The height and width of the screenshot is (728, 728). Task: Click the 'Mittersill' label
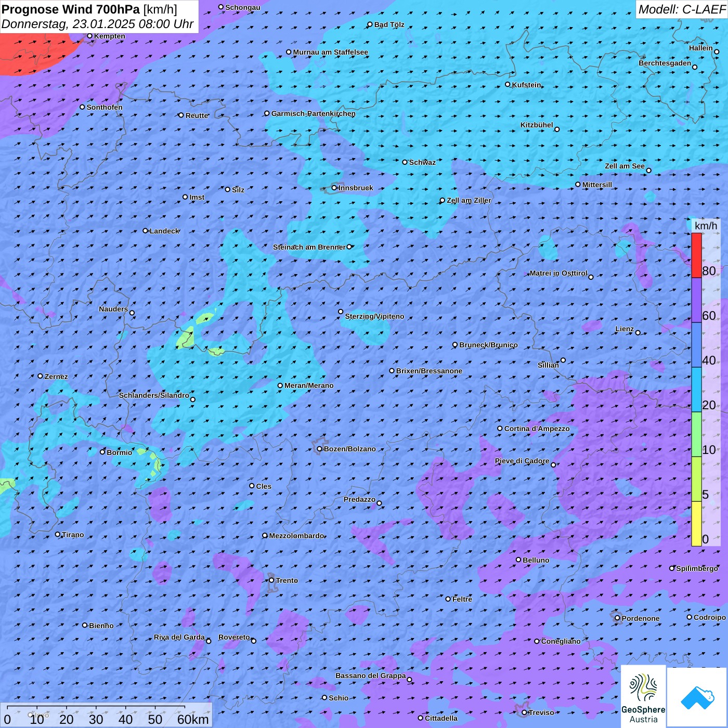[x=597, y=185]
